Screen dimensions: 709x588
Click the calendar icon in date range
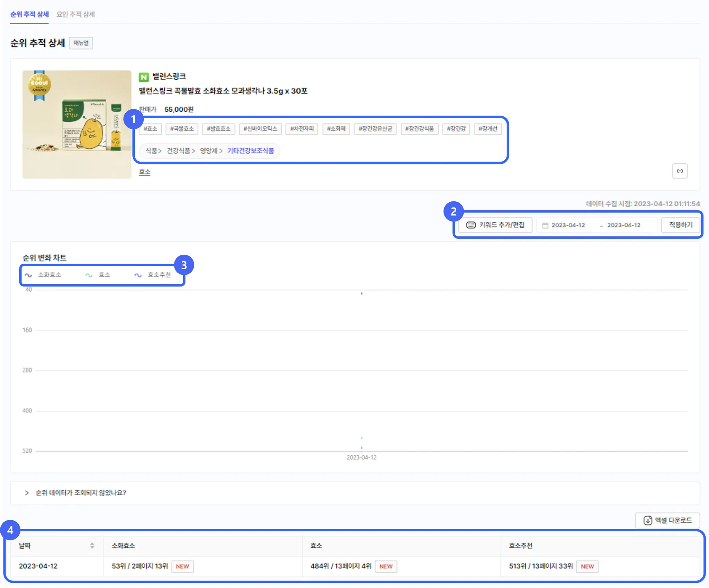545,225
